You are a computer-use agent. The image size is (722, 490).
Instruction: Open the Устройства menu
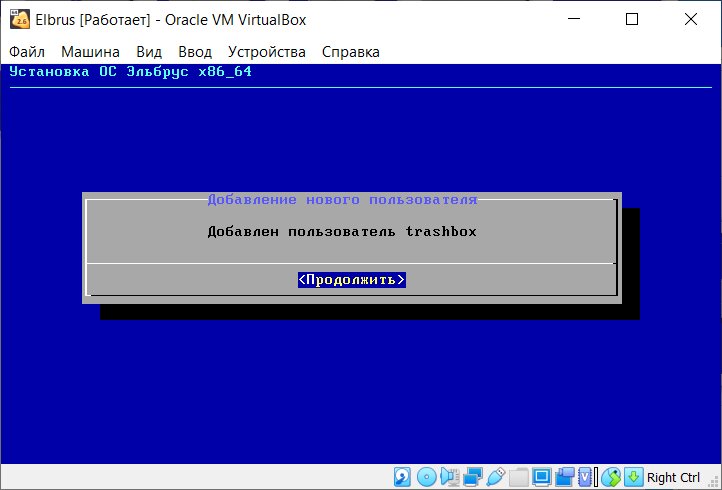(x=267, y=52)
